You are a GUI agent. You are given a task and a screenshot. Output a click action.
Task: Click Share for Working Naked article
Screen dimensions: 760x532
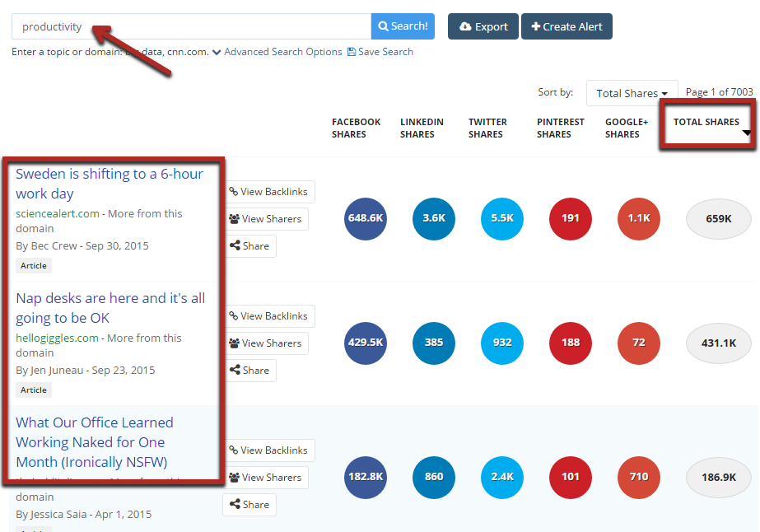(249, 505)
